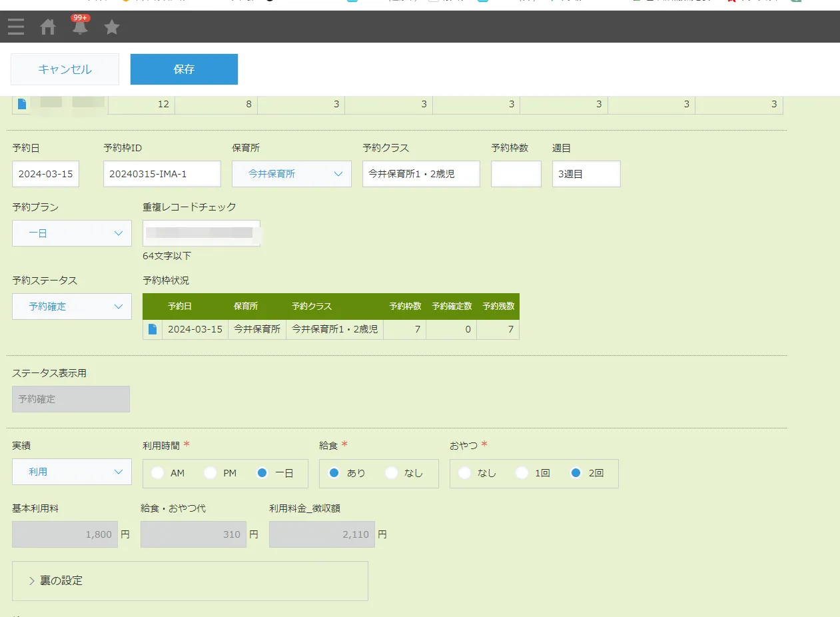Choose 1回 for おやつ

tap(522, 473)
